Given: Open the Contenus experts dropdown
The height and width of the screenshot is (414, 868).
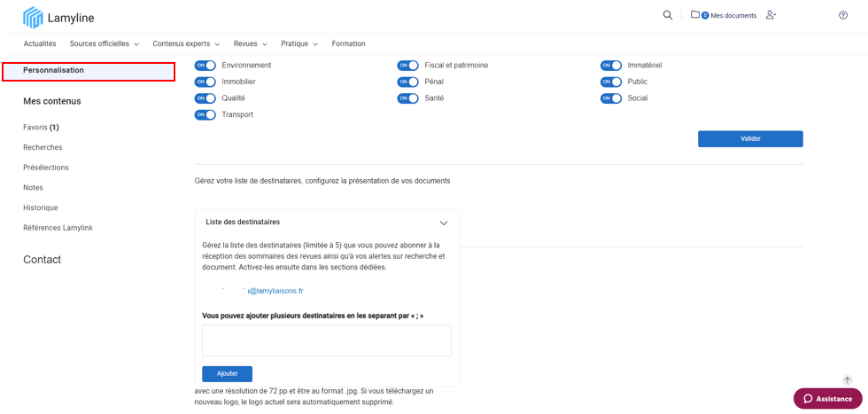Looking at the screenshot, I should tap(186, 43).
